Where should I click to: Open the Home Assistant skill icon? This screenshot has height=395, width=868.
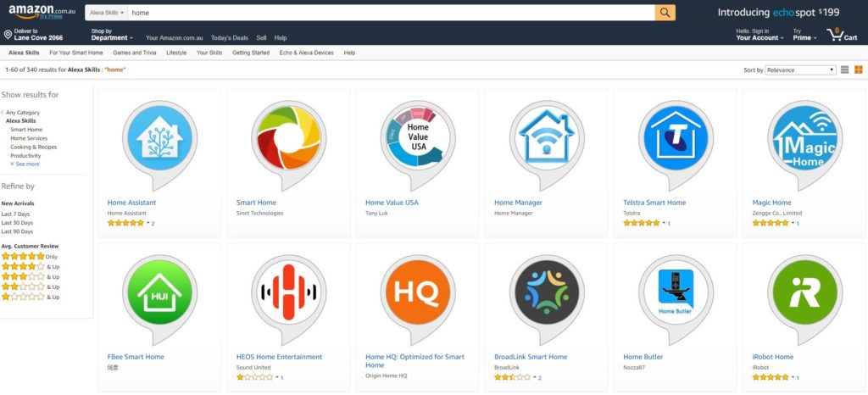(x=159, y=144)
